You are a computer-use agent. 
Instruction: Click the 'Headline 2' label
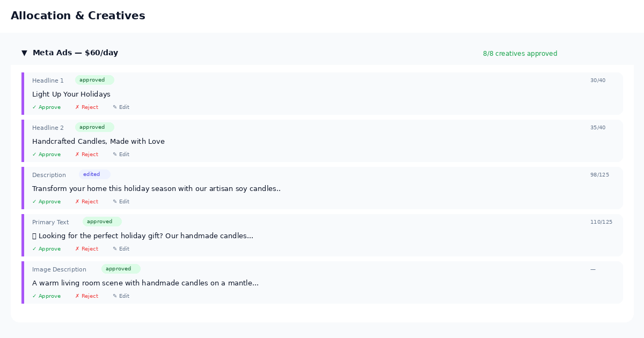(48, 128)
